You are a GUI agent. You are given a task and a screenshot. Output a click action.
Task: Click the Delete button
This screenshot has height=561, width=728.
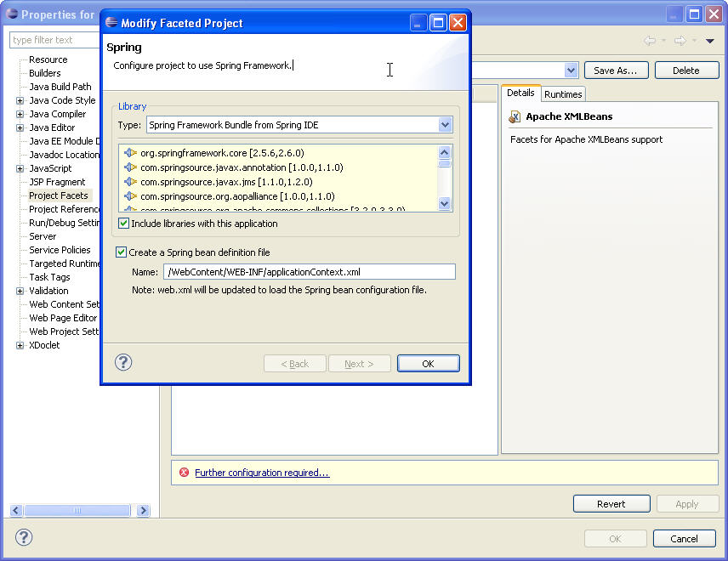point(686,71)
